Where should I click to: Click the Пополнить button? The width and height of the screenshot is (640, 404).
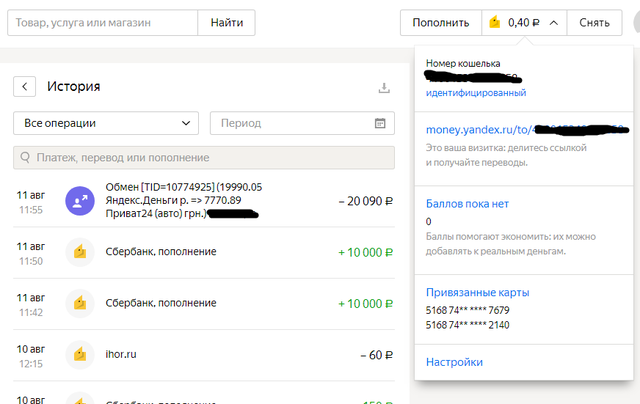[x=441, y=23]
